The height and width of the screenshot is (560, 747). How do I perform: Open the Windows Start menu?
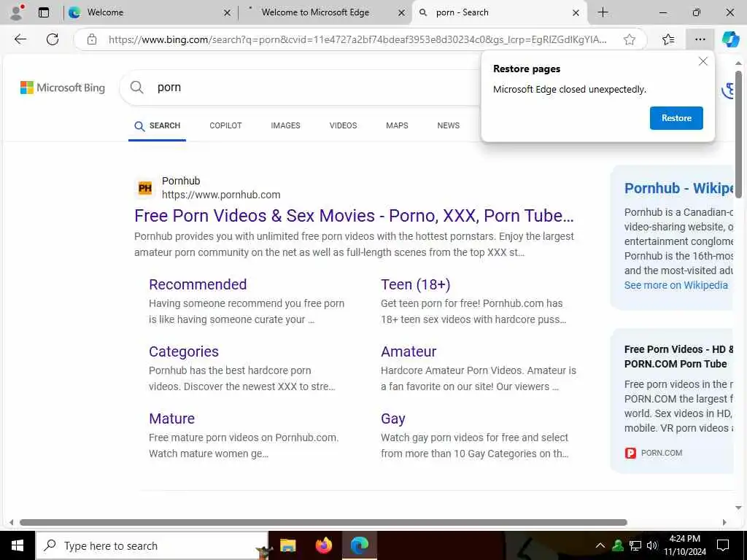tap(18, 545)
